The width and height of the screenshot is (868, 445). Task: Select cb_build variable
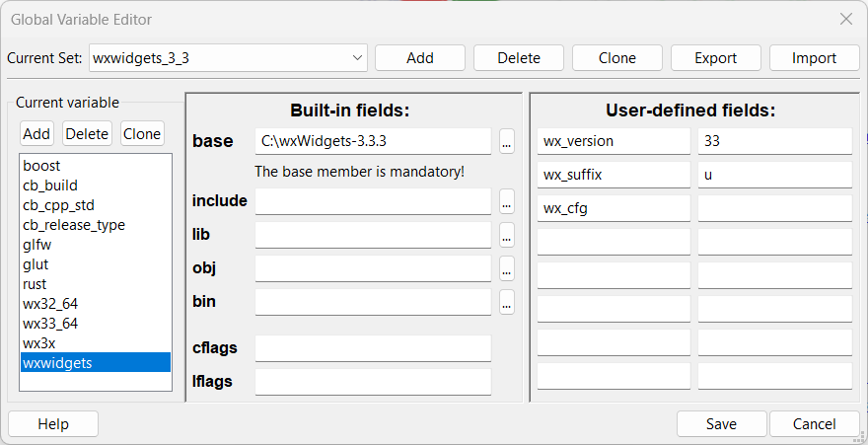click(96, 185)
